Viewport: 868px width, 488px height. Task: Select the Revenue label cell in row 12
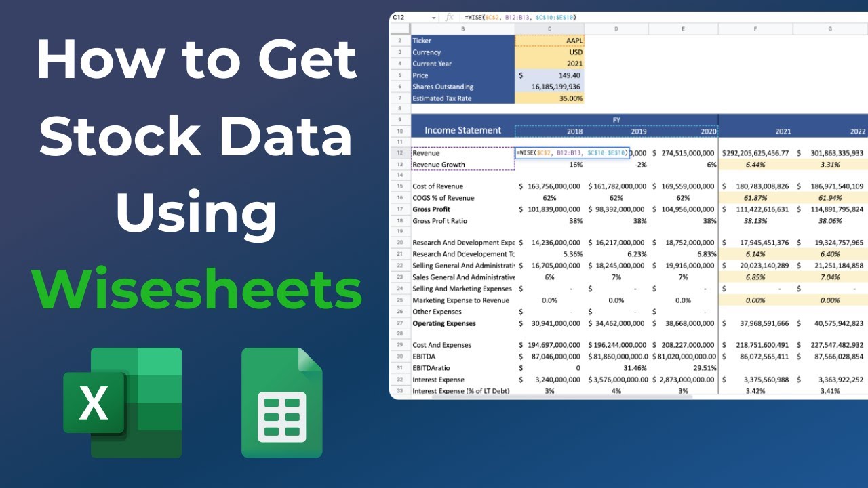(x=462, y=154)
